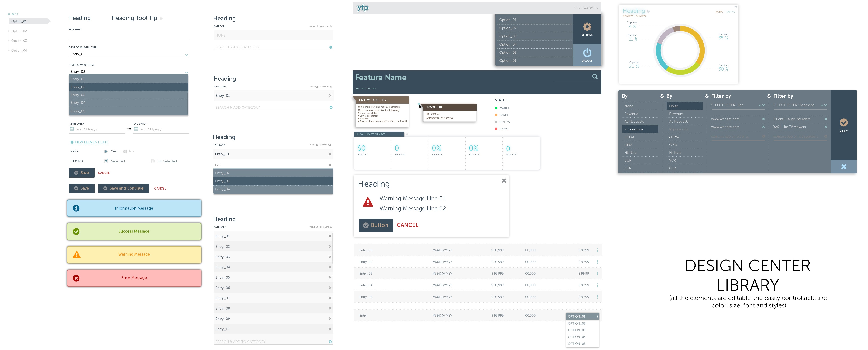Click the start date calendar icon
The height and width of the screenshot is (350, 868).
tap(72, 129)
